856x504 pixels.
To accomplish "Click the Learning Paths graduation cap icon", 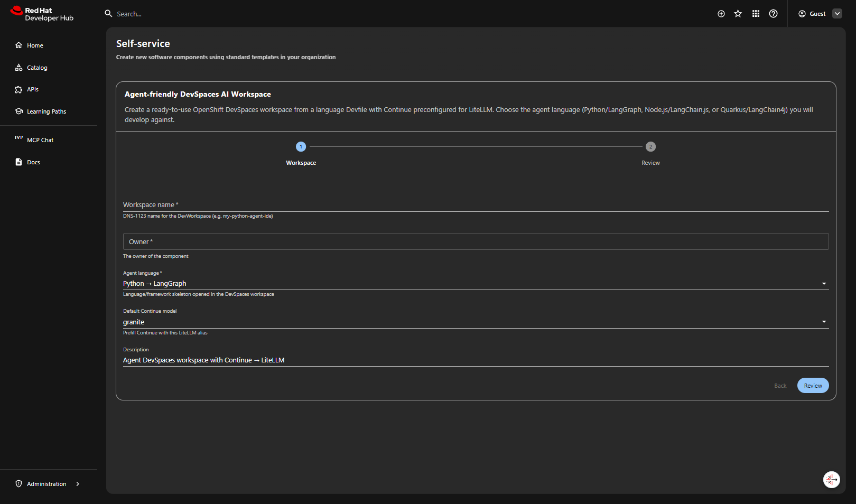I will pyautogui.click(x=19, y=111).
